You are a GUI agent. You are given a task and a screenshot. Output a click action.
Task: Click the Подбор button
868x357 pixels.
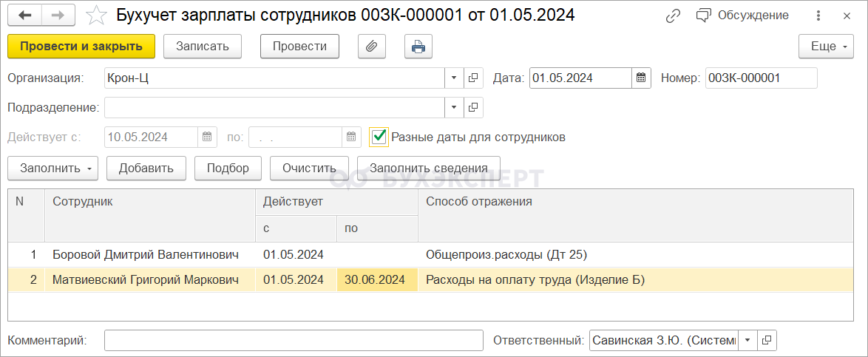228,168
